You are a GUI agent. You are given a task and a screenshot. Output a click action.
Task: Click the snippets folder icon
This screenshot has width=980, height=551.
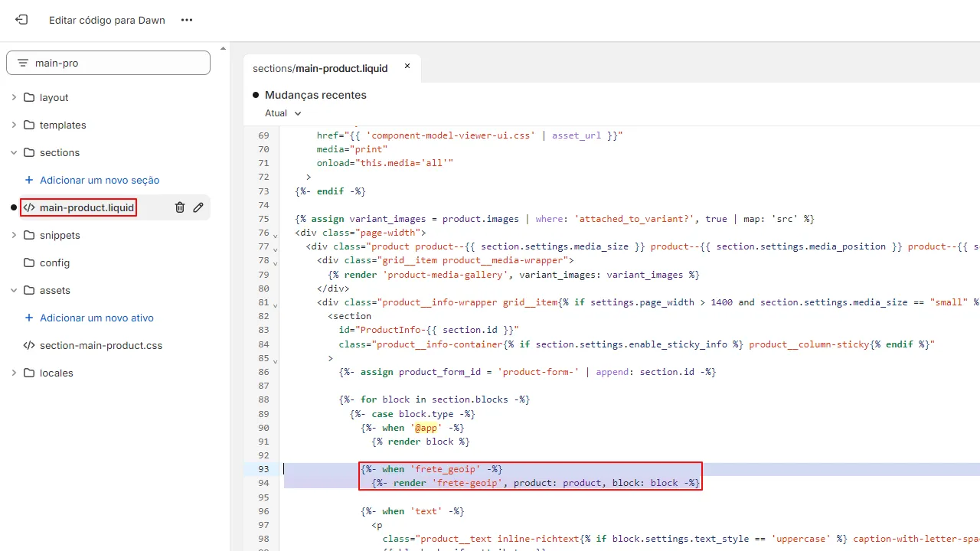(x=29, y=235)
